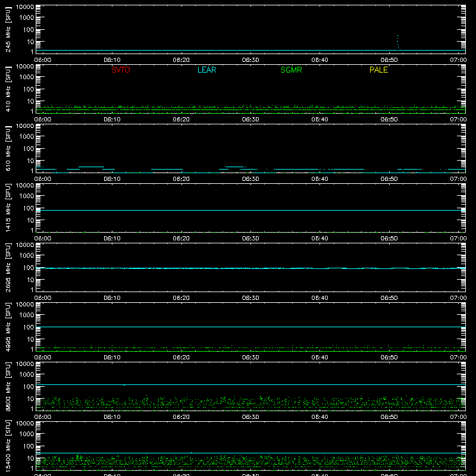Click 06:20 tick label below the 4995 MHz panel
This screenshot has height=476, width=476.
pos(181,358)
